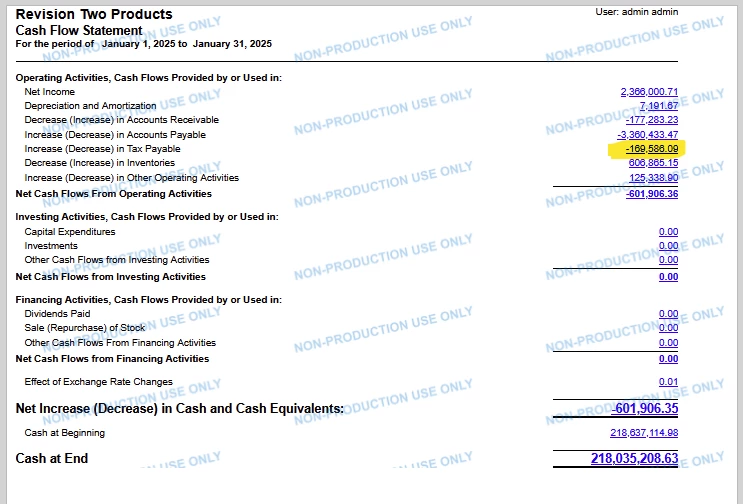Select 'Other Cash Flows from Investing Activities' label

tap(117, 260)
